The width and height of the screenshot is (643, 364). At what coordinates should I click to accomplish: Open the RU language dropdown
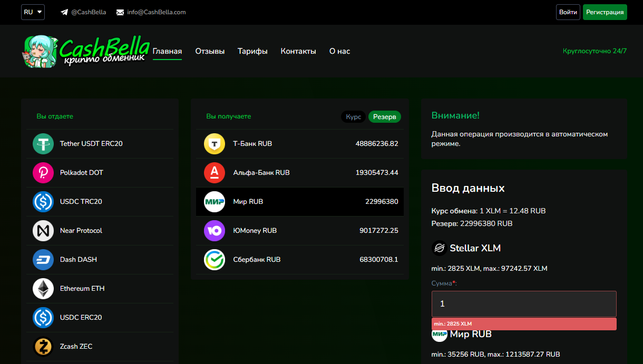[33, 12]
